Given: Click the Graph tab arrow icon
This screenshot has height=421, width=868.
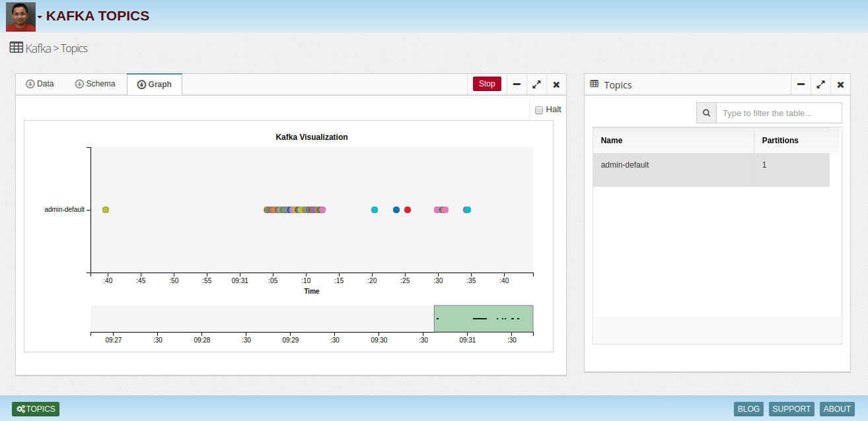Looking at the screenshot, I should click(141, 84).
